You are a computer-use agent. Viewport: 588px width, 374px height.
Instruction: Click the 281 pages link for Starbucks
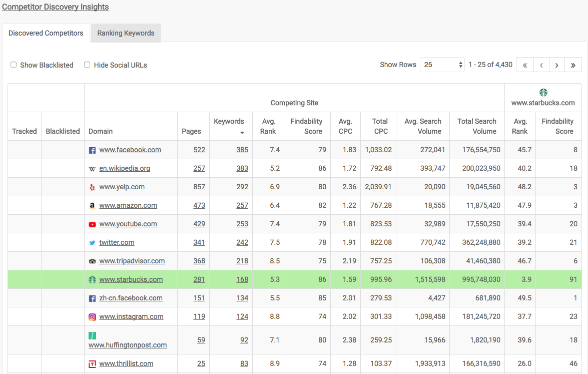[199, 279]
